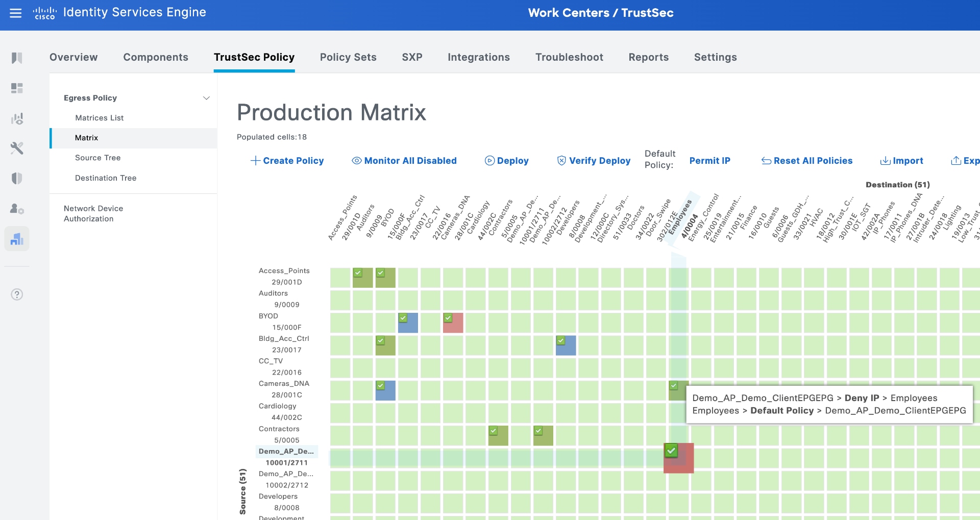The image size is (980, 520).
Task: Toggle the hamburger menu icon
Action: click(x=16, y=13)
